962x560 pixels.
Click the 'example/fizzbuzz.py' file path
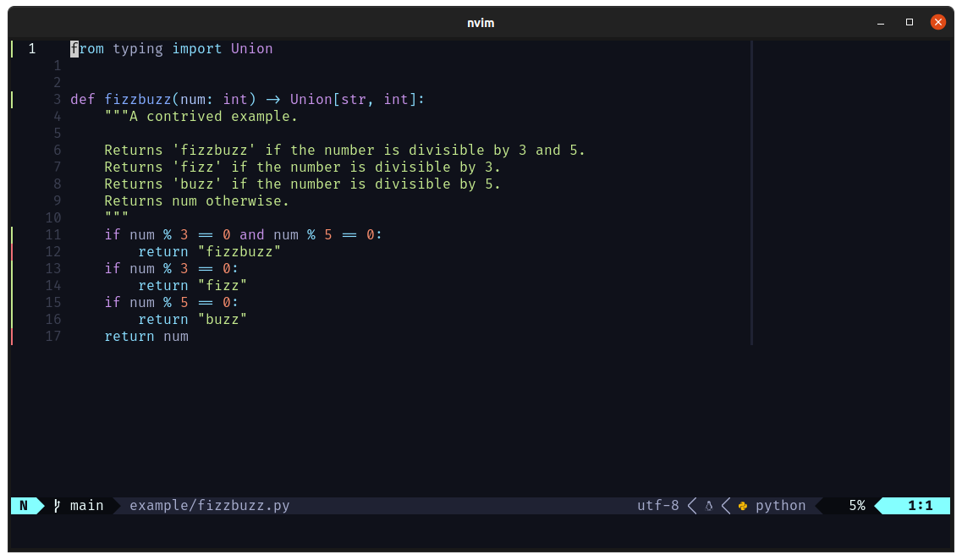[x=209, y=506]
